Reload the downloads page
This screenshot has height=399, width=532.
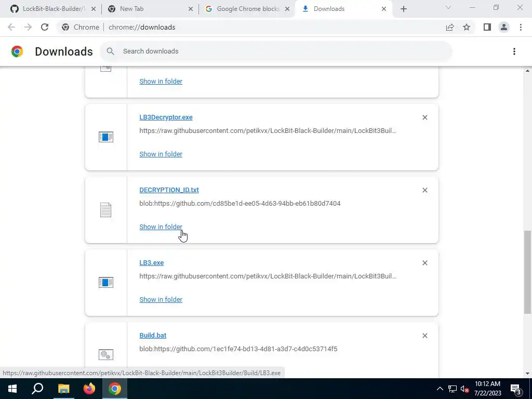coord(45,27)
